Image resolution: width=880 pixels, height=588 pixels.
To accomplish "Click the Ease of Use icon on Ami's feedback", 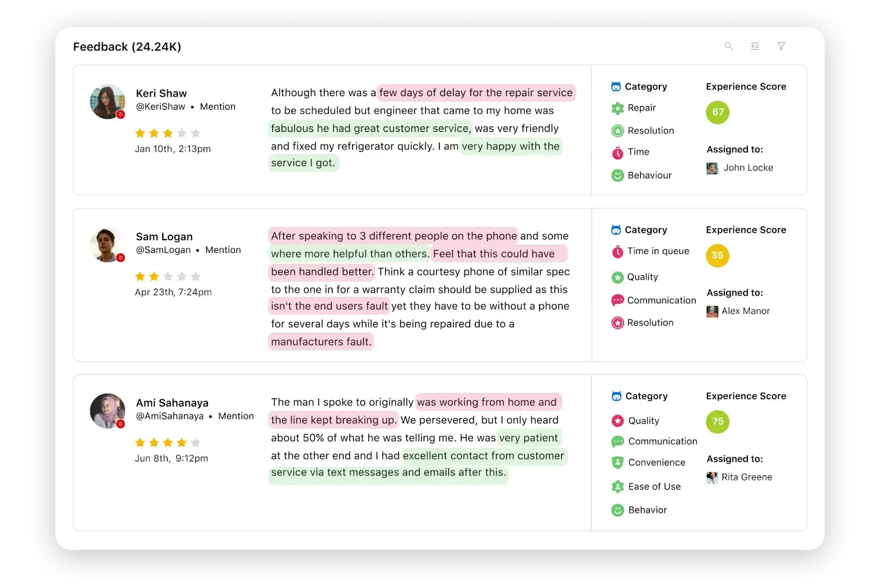I will (x=617, y=486).
